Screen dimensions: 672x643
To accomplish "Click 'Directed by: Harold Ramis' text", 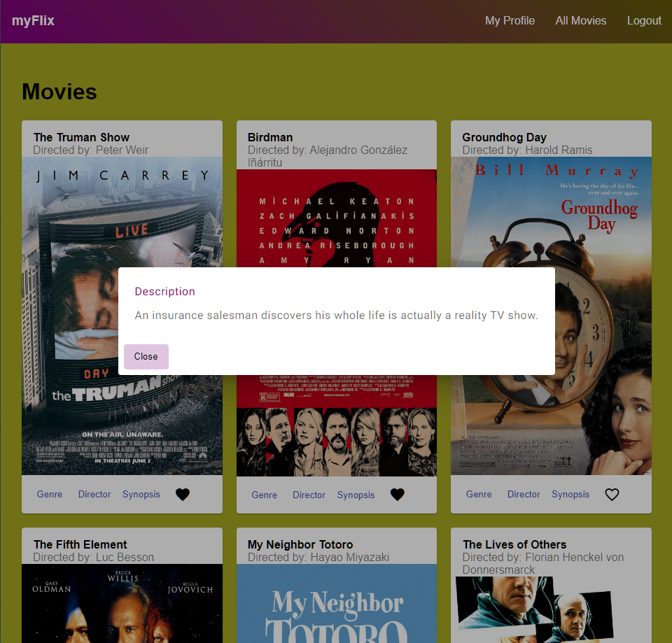I will (527, 150).
